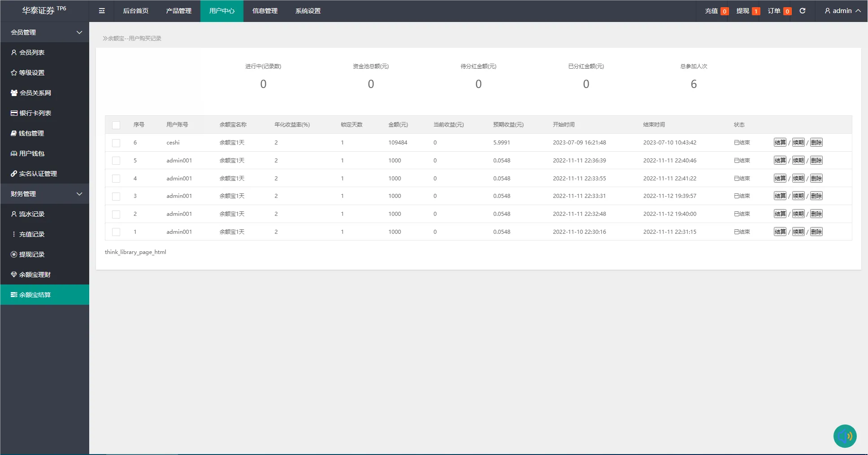Click the 充值 orange badge counter
Viewport: 868px width, 455px height.
(x=725, y=11)
